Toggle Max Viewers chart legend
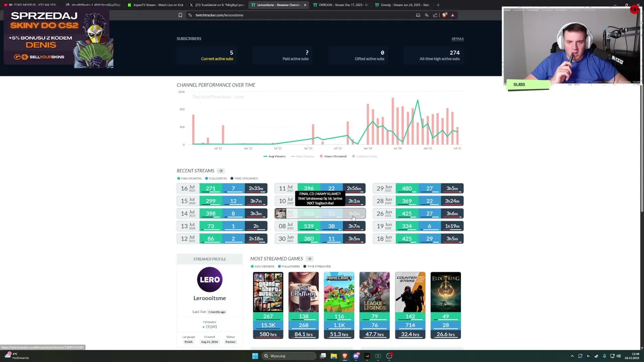This screenshot has width=644, height=362. [x=302, y=156]
